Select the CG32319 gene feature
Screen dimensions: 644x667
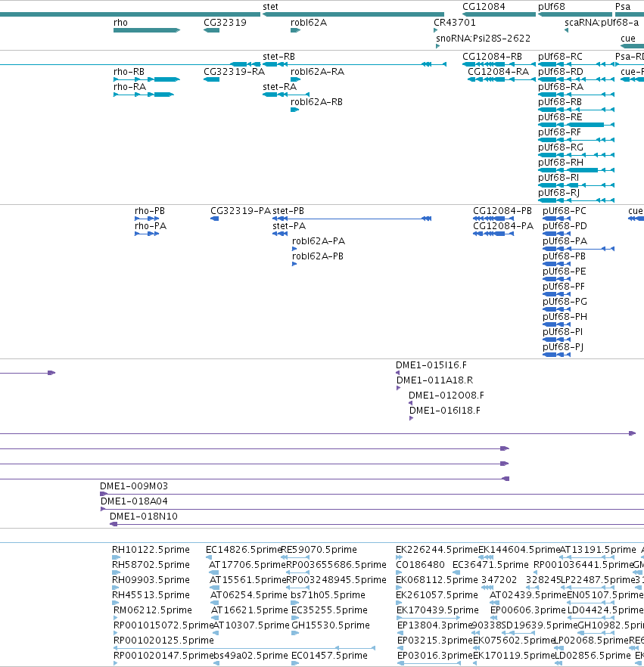tap(212, 30)
